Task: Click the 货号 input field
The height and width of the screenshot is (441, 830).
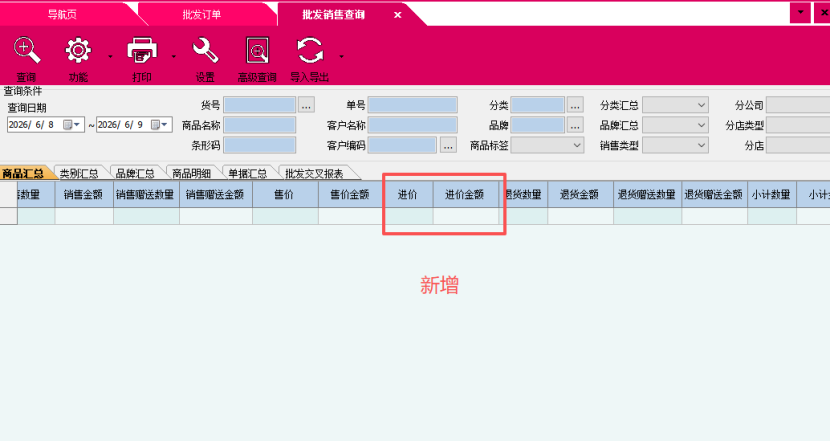Action: click(259, 105)
